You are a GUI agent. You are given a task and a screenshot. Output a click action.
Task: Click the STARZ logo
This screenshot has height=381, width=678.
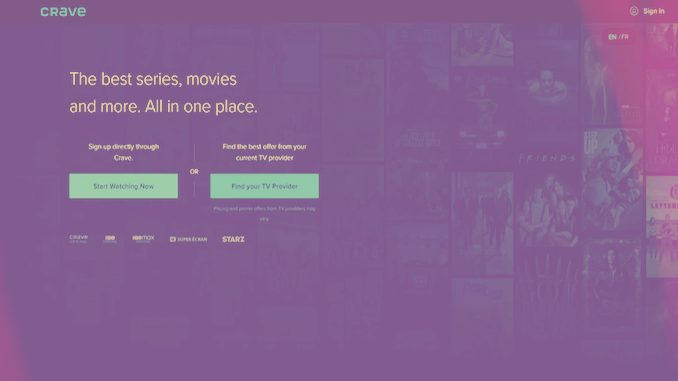tap(233, 239)
